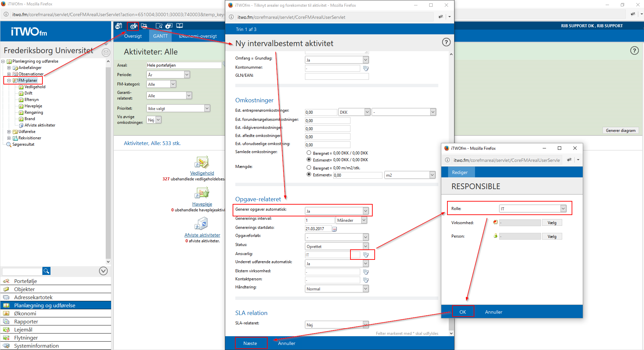Collapse the FM-planer tree node
644x350 pixels.
click(x=9, y=80)
